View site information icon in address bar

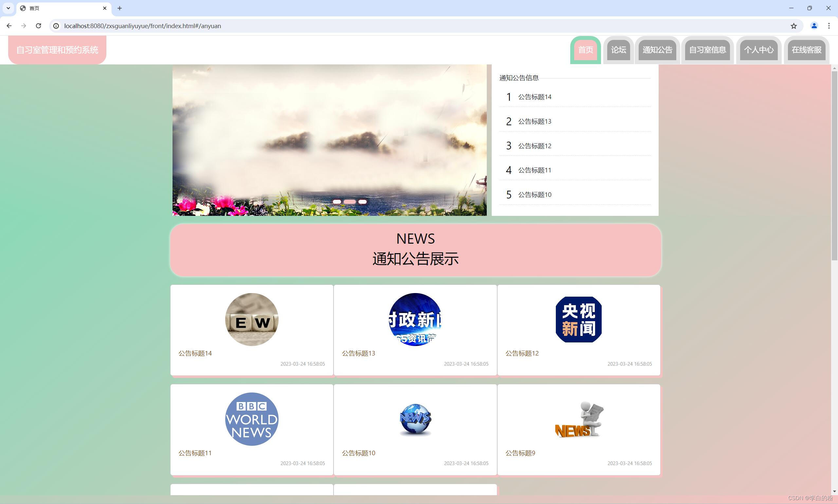point(56,26)
